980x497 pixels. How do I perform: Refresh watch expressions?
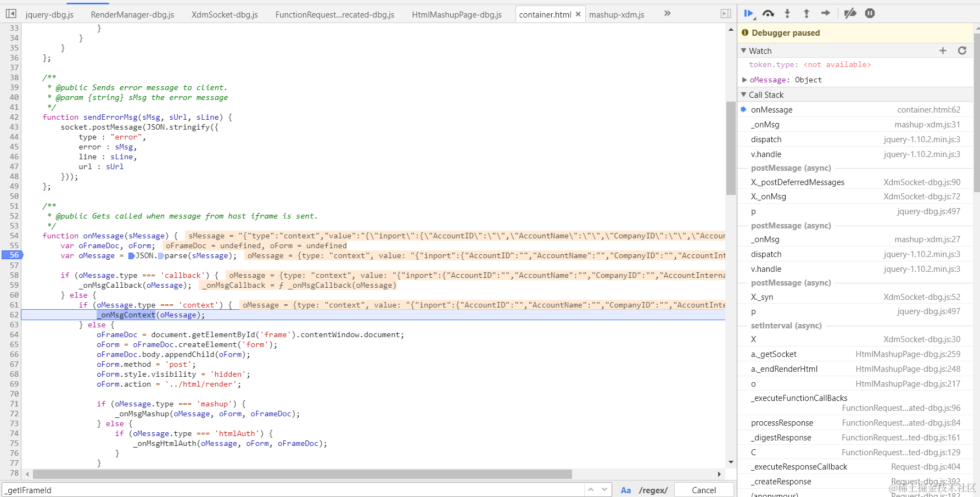tap(962, 51)
